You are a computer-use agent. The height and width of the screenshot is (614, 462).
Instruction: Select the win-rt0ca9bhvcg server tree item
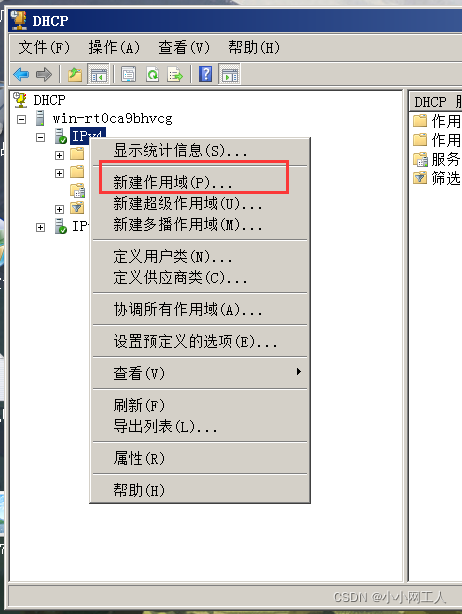[x=112, y=118]
